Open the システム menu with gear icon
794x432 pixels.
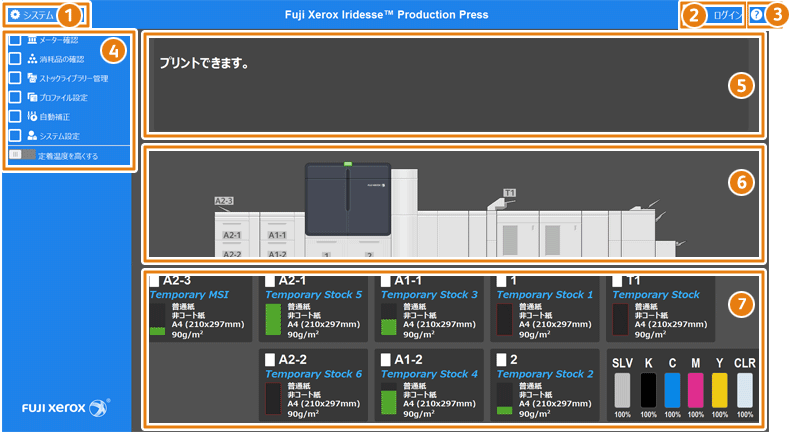point(36,15)
